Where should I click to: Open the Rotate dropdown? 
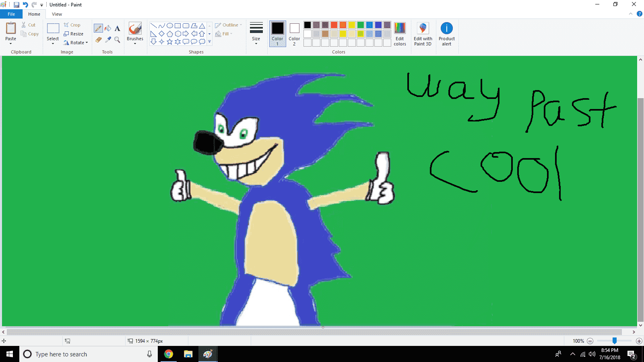pos(76,43)
